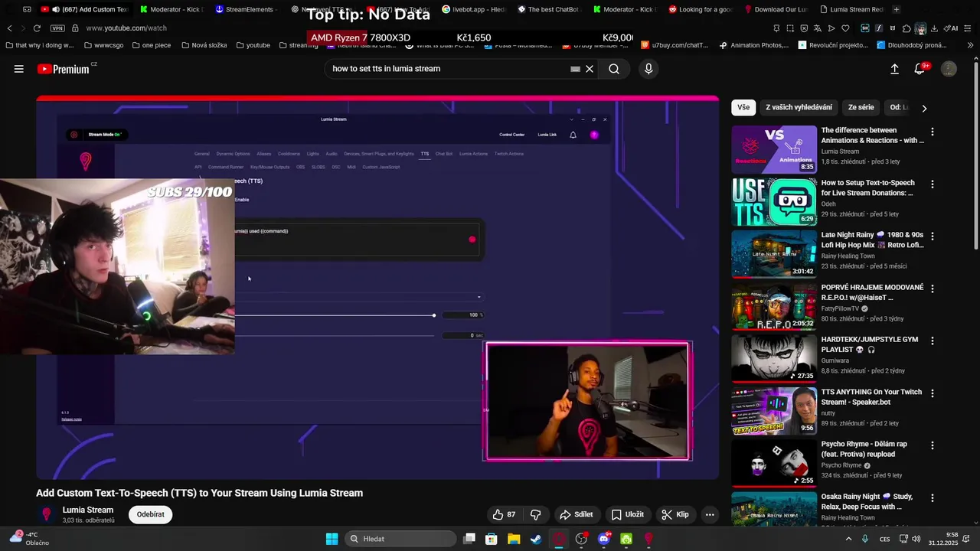Open options menu for Setup Text-to-Speech video
The width and height of the screenshot is (980, 551).
(932, 184)
